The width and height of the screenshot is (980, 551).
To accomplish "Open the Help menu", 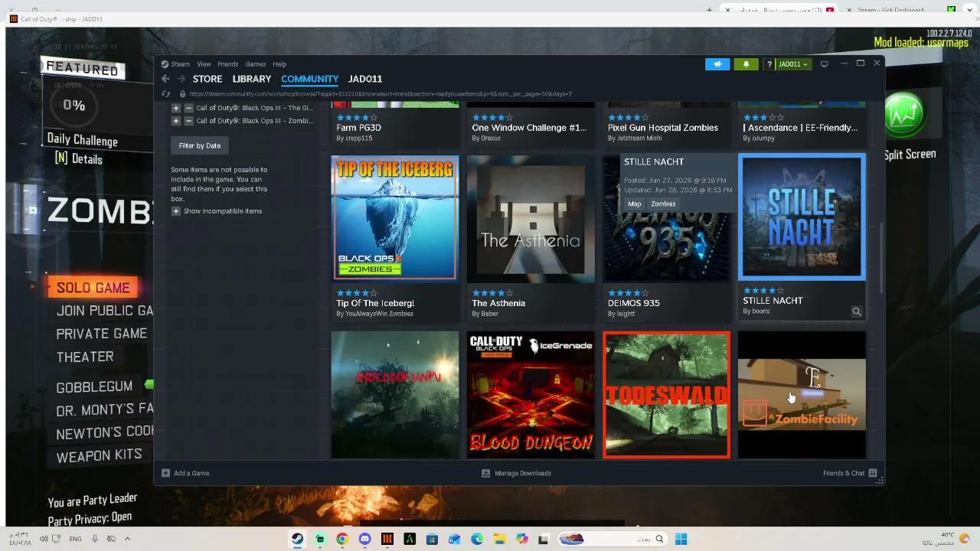I will pos(279,64).
